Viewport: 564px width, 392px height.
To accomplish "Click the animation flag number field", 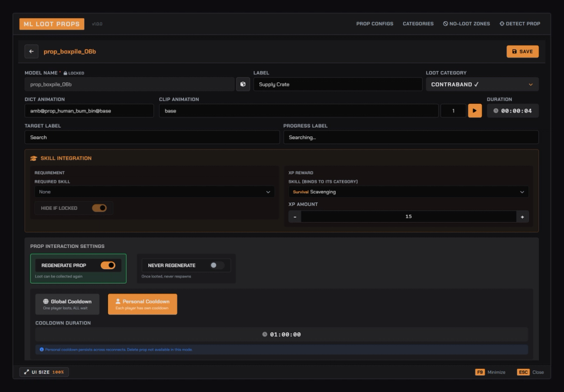I will [453, 111].
